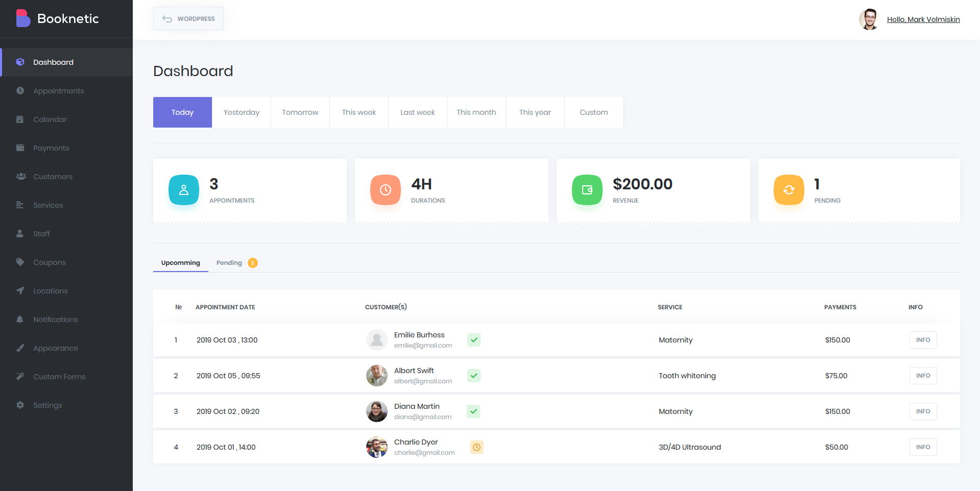Click the WORDPRESS back button
Viewport: 980px width, 491px height.
(188, 18)
